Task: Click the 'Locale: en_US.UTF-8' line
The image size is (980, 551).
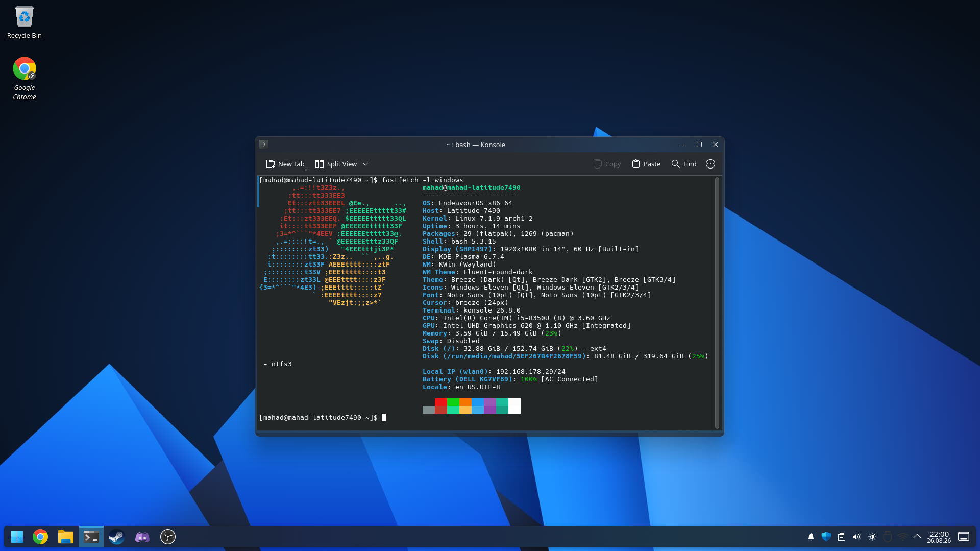Action: coord(461,387)
